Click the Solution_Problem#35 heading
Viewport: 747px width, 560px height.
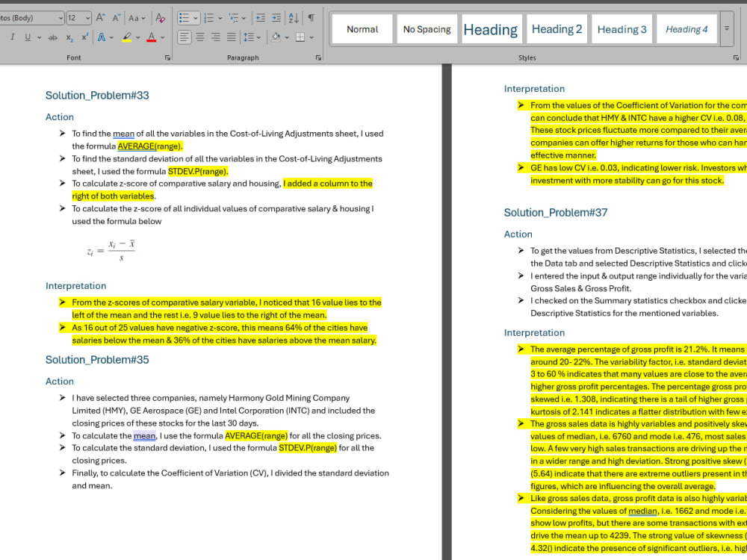(97, 360)
